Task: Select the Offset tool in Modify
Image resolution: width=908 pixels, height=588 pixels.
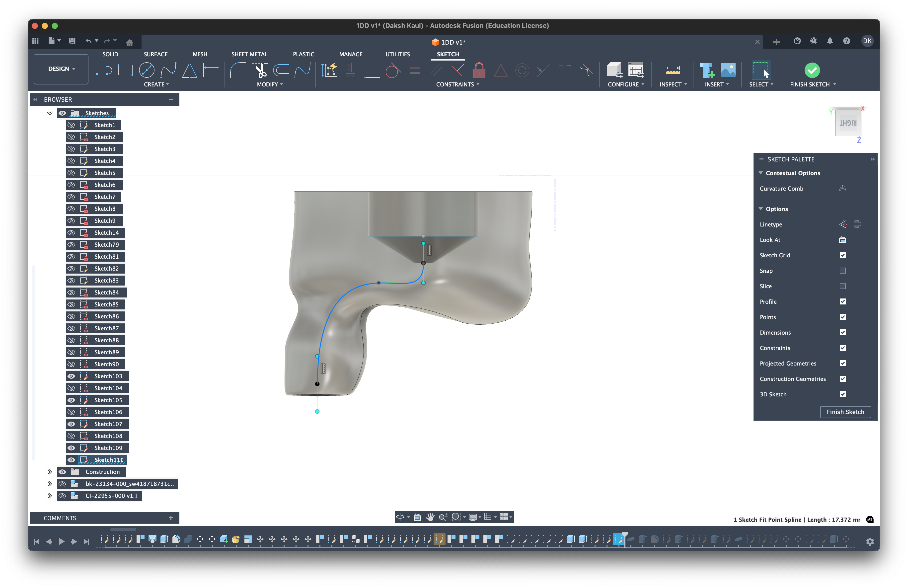Action: (281, 70)
